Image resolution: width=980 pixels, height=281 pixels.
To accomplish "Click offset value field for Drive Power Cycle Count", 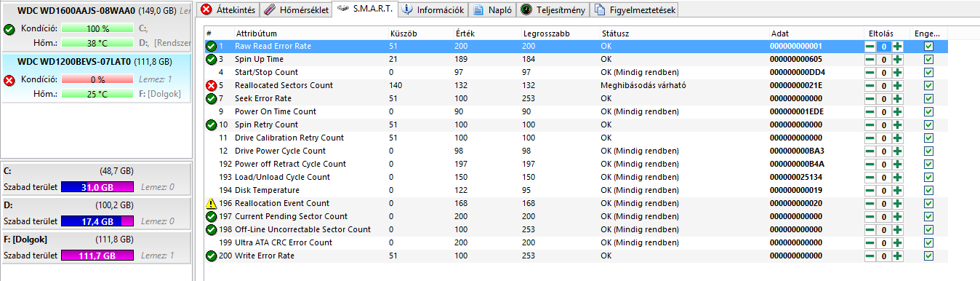I will pos(884,151).
